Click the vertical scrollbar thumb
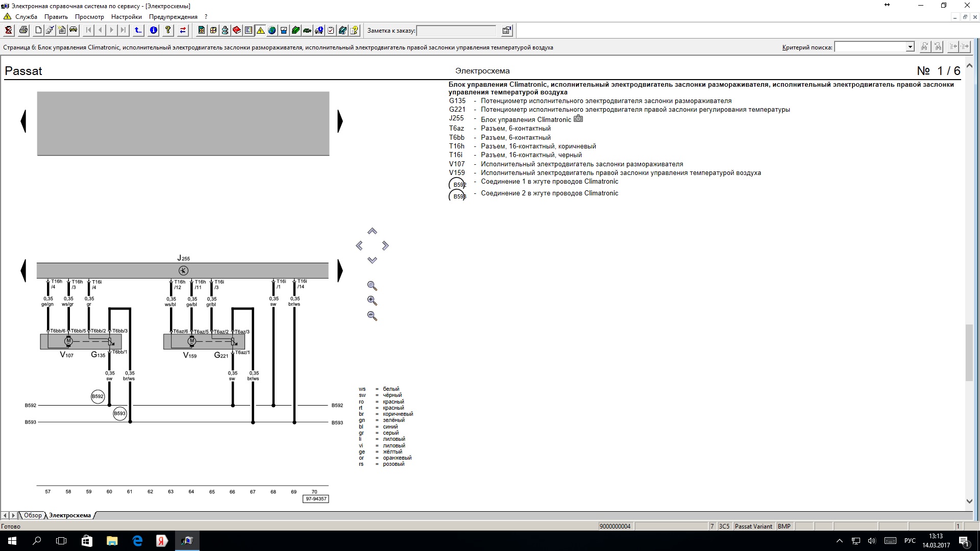The width and height of the screenshot is (980, 551). click(969, 352)
